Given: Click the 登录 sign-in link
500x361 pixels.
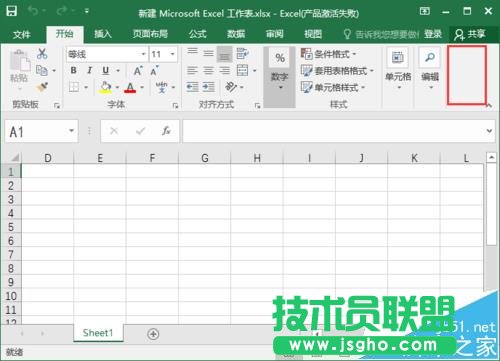Looking at the screenshot, I should (433, 34).
